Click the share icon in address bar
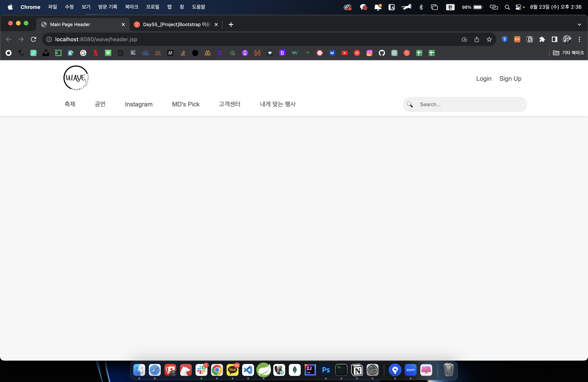 click(x=477, y=39)
